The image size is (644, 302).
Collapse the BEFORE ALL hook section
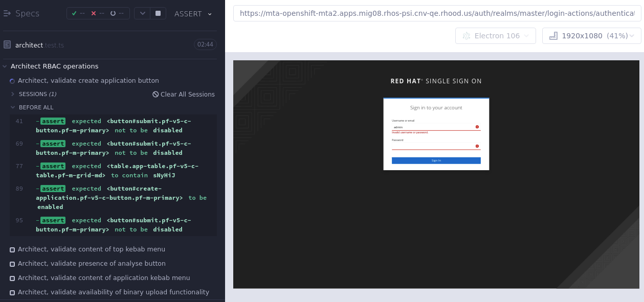click(x=32, y=107)
